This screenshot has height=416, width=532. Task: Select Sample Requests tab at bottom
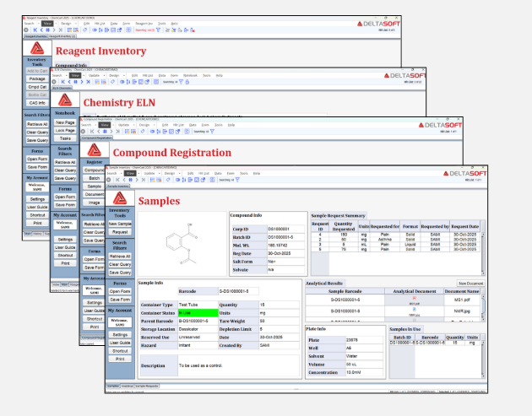(147, 386)
